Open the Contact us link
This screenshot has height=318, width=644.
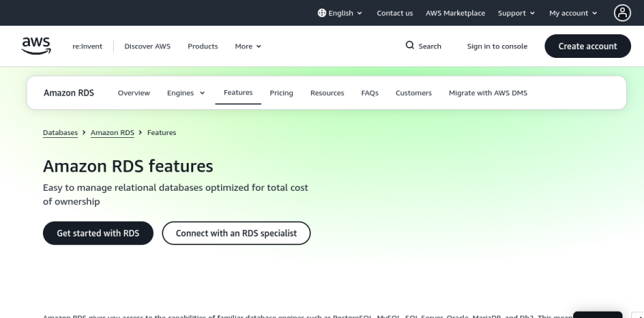(395, 13)
